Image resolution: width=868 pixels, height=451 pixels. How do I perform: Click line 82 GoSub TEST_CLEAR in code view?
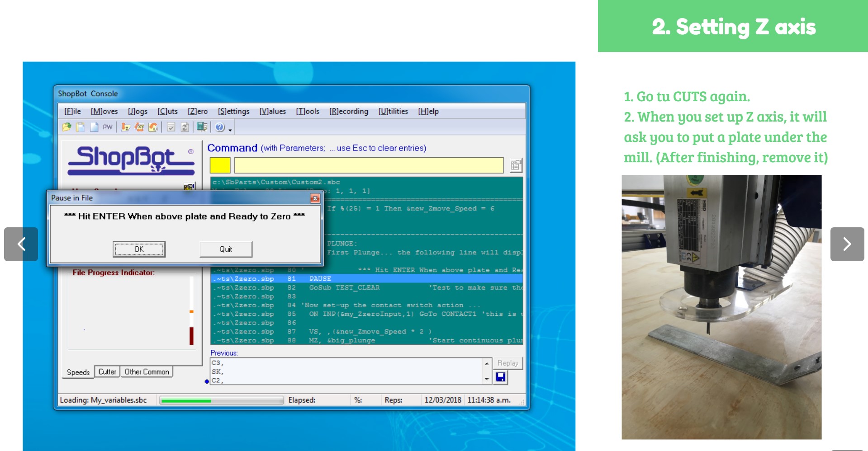coord(367,287)
